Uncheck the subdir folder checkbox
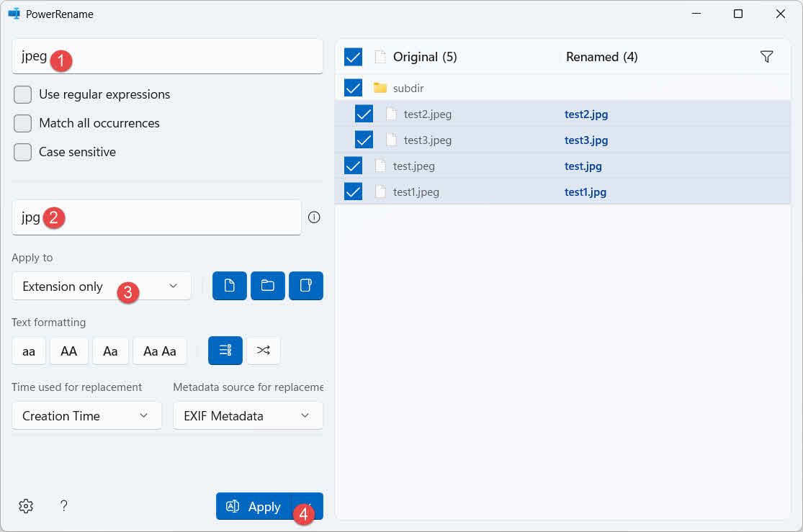803x532 pixels. pos(354,88)
